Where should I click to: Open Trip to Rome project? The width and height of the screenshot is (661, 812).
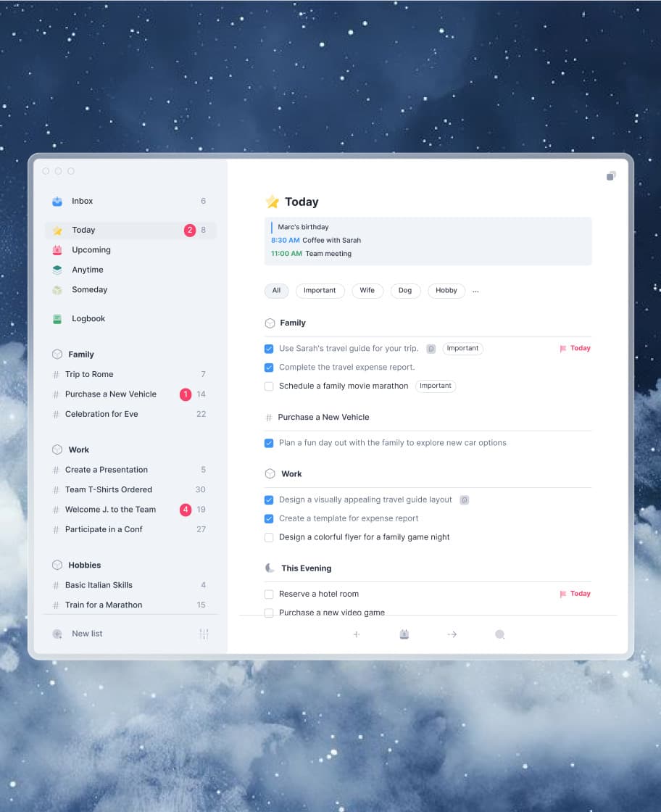(130, 374)
